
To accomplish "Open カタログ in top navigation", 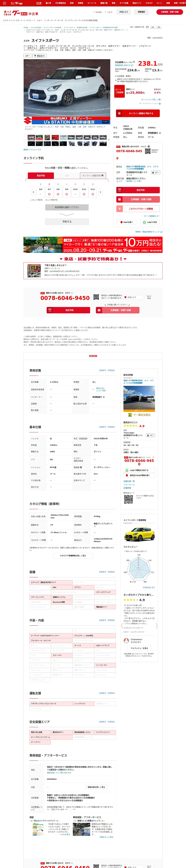I will click(x=149, y=3).
